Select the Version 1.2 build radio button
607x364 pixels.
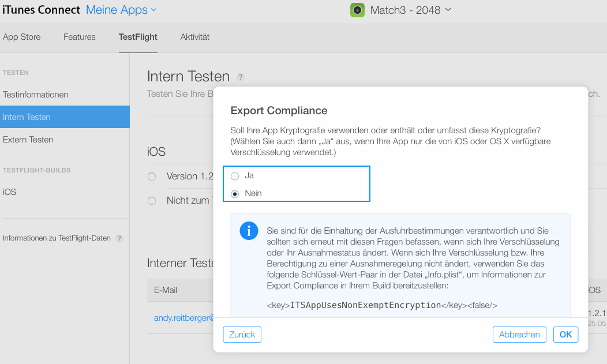click(152, 177)
